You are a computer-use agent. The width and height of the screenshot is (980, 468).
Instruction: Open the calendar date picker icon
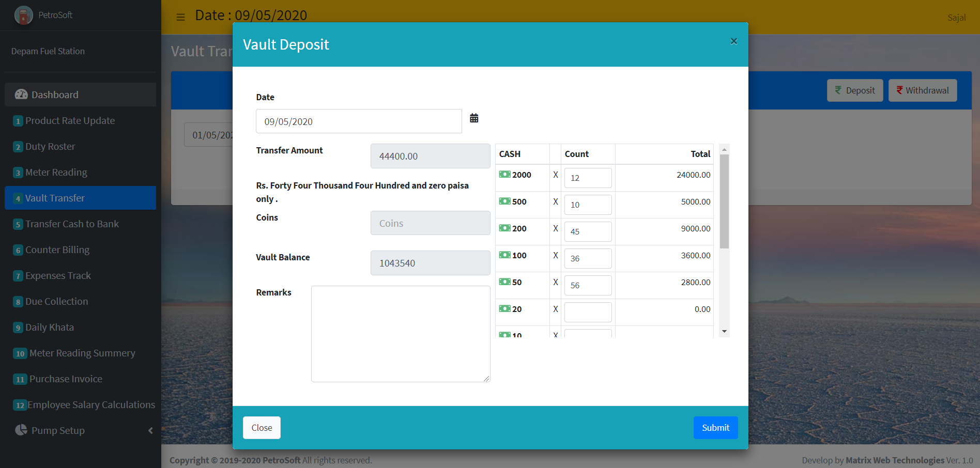(x=474, y=118)
